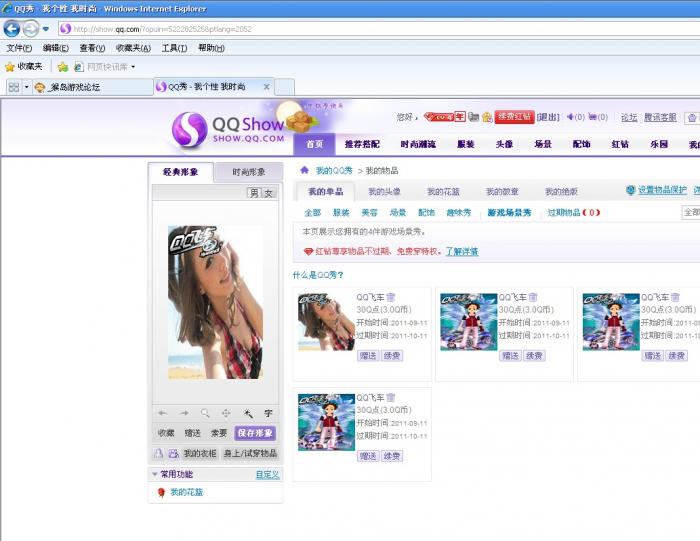Click the 保存形象 save button
Screen dimensions: 700x541
click(x=255, y=433)
